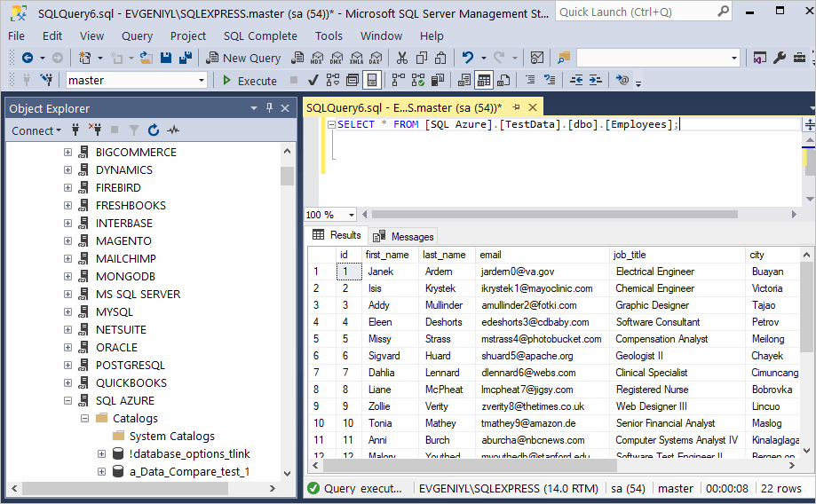Open the master database dropdown
The image size is (816, 504).
[x=201, y=80]
